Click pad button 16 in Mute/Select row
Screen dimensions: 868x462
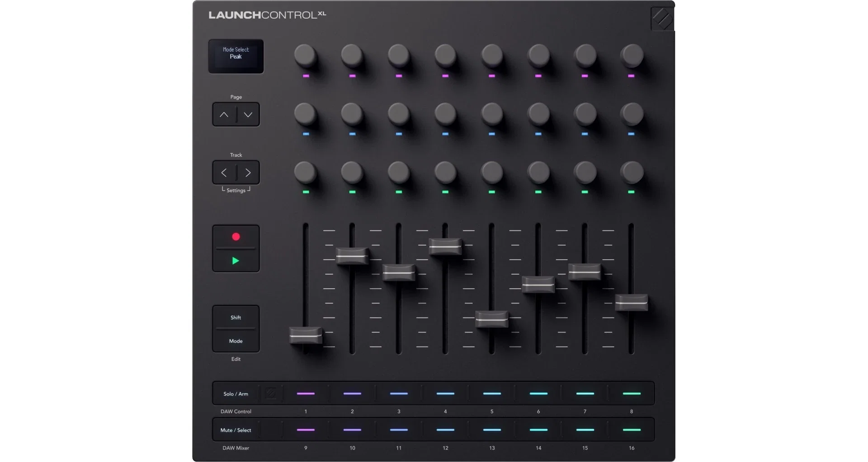pyautogui.click(x=632, y=429)
